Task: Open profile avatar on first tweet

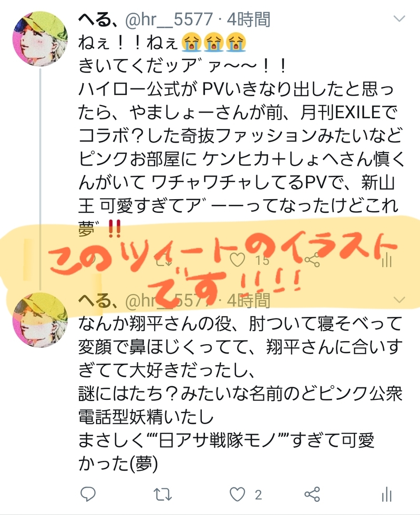Action: point(40,39)
